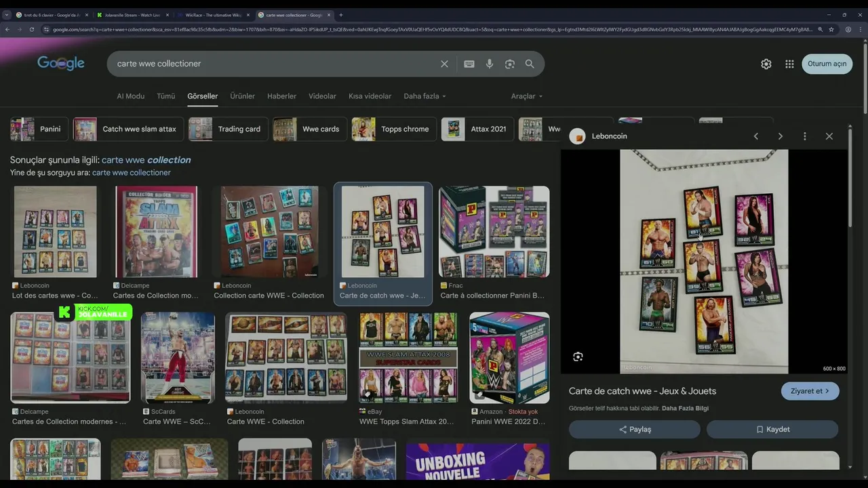Bookmark this page with the star
Viewport: 868px width, 488px height.
click(x=831, y=29)
